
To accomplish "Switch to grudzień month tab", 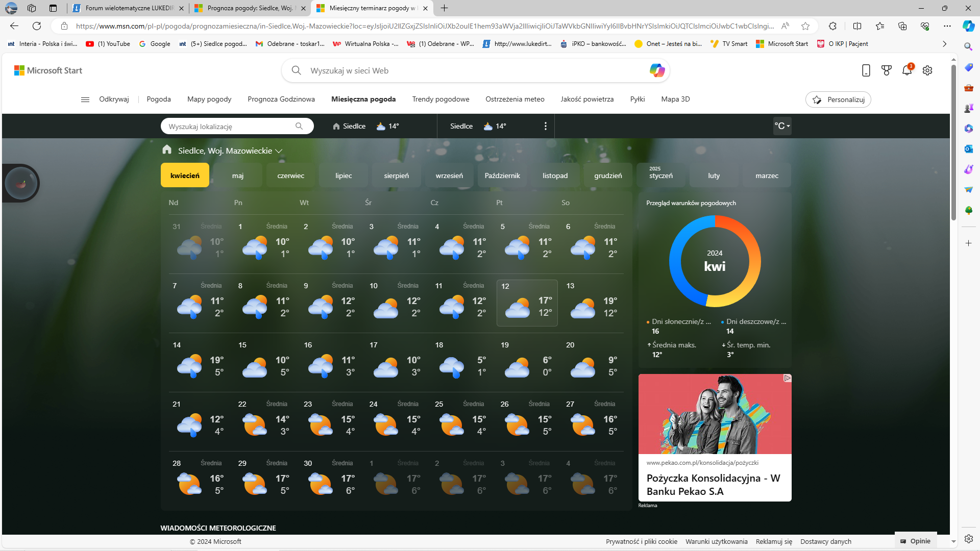I will tap(608, 176).
